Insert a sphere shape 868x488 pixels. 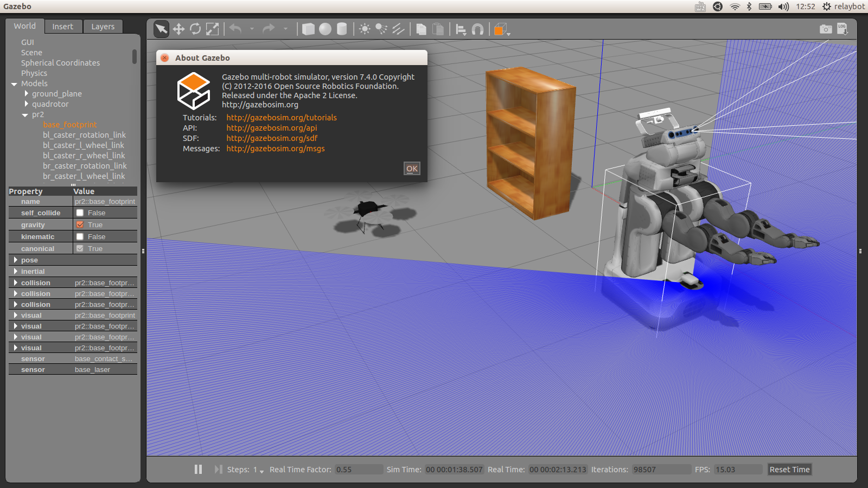tap(325, 29)
